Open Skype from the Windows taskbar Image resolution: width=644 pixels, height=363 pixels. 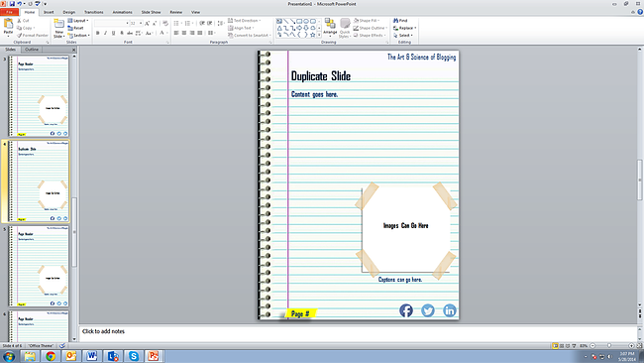pyautogui.click(x=134, y=356)
